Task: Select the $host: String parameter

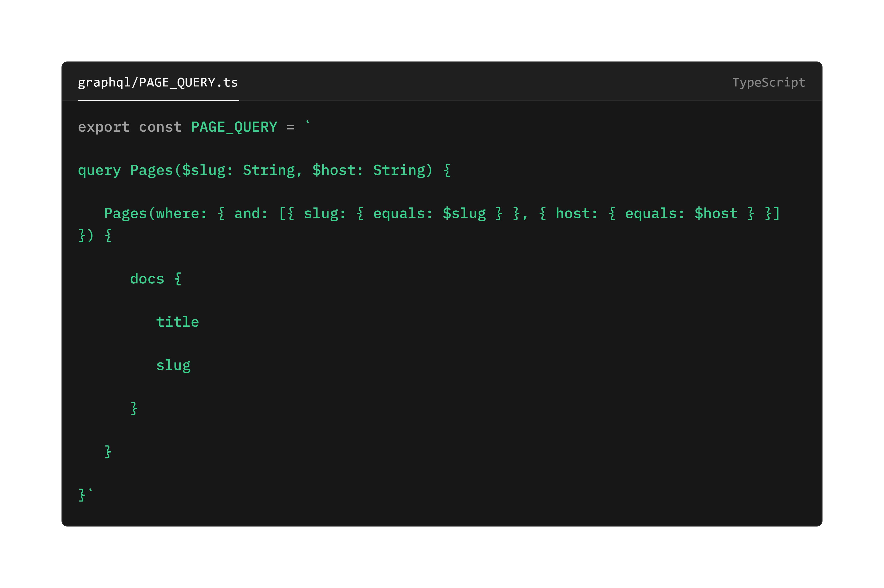Action: pyautogui.click(x=371, y=170)
